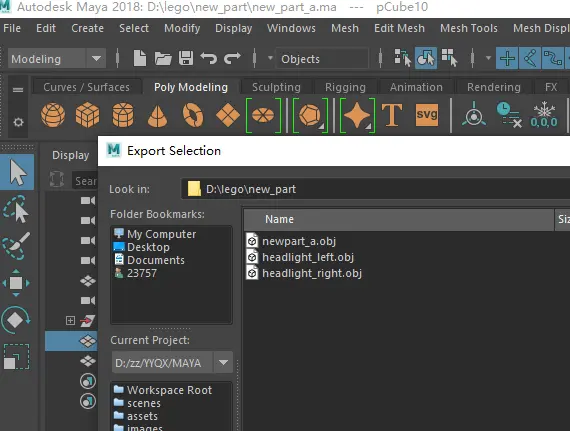
Task: Click the SVG import shelf icon
Action: (x=427, y=115)
